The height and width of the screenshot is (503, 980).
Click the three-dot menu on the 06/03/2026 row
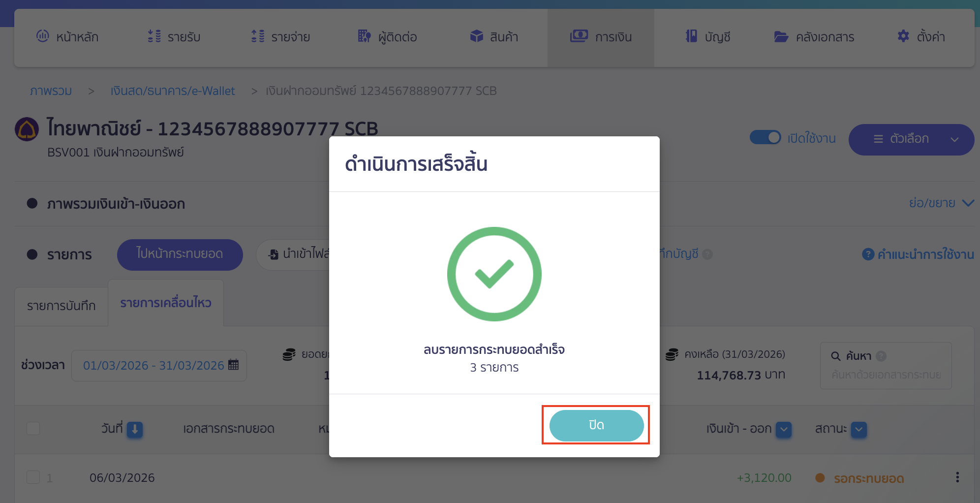957,477
